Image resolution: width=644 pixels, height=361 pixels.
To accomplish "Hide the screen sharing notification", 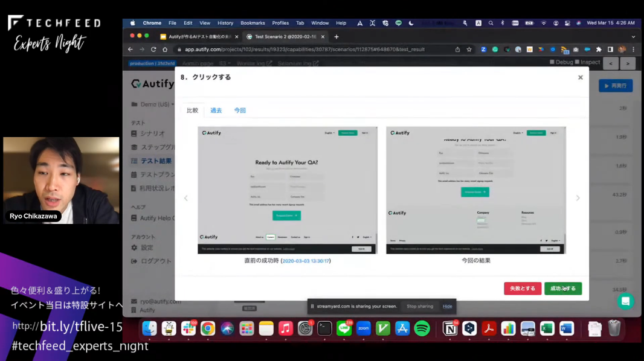I will (x=447, y=307).
